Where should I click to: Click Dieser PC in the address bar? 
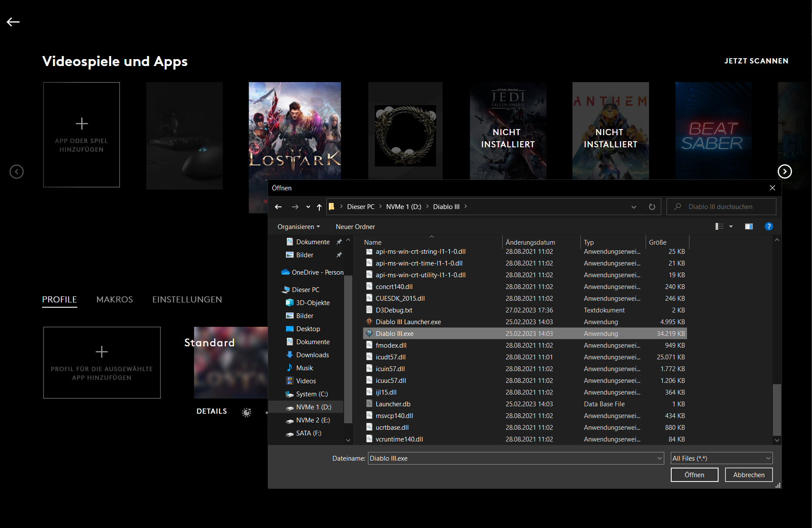361,207
